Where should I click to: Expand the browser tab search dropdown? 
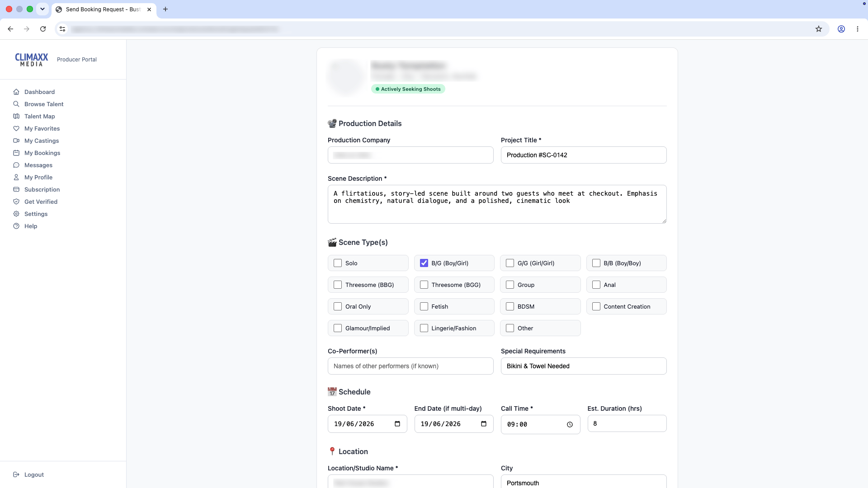coord(42,9)
